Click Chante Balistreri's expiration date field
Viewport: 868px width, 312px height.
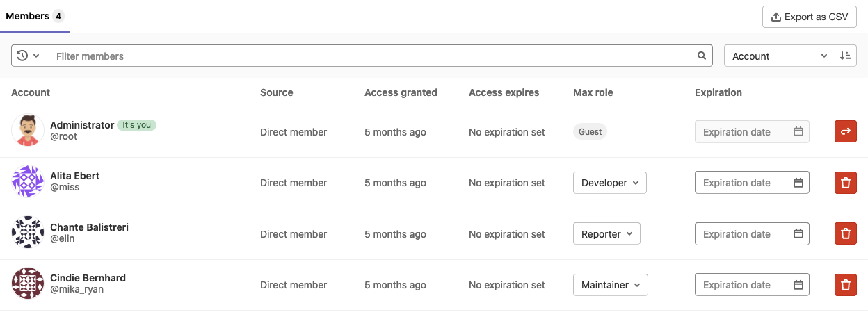pos(744,234)
